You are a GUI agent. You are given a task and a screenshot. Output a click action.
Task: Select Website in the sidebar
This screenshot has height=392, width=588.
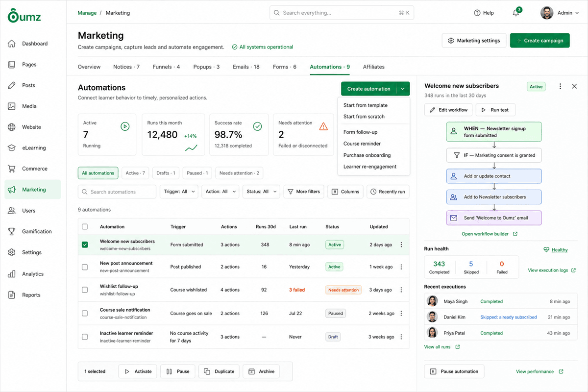(x=33, y=127)
